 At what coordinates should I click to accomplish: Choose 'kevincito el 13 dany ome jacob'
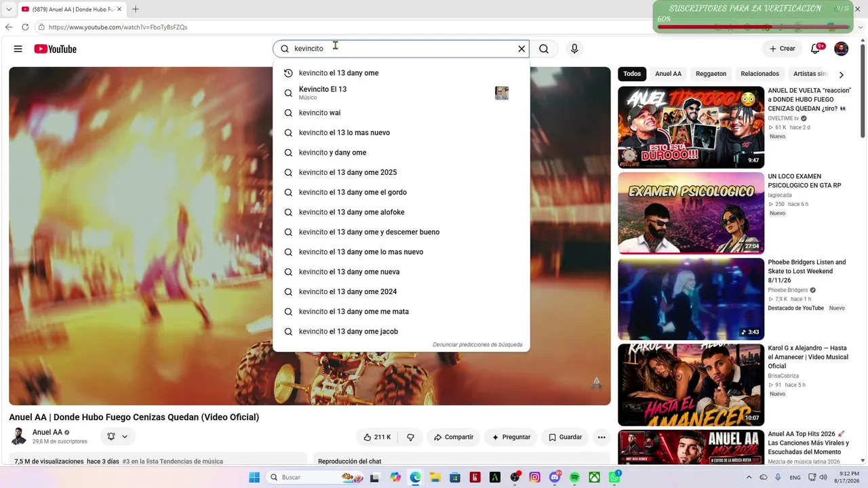click(x=401, y=331)
